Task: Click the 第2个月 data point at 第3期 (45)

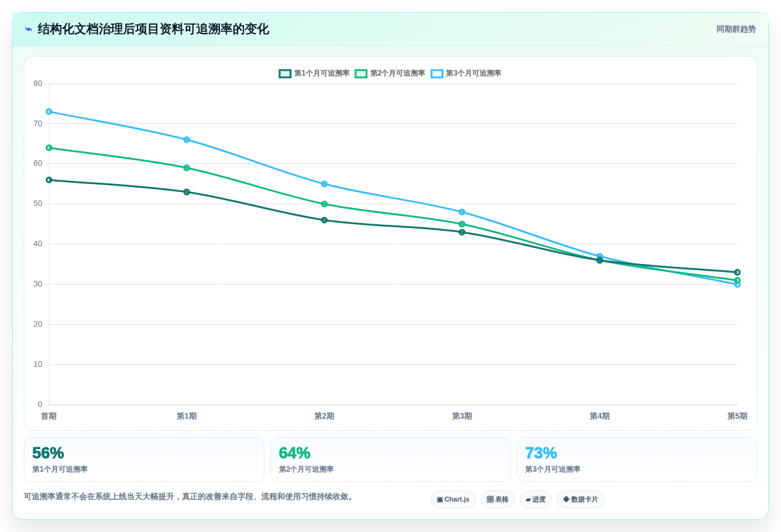Action: point(462,224)
